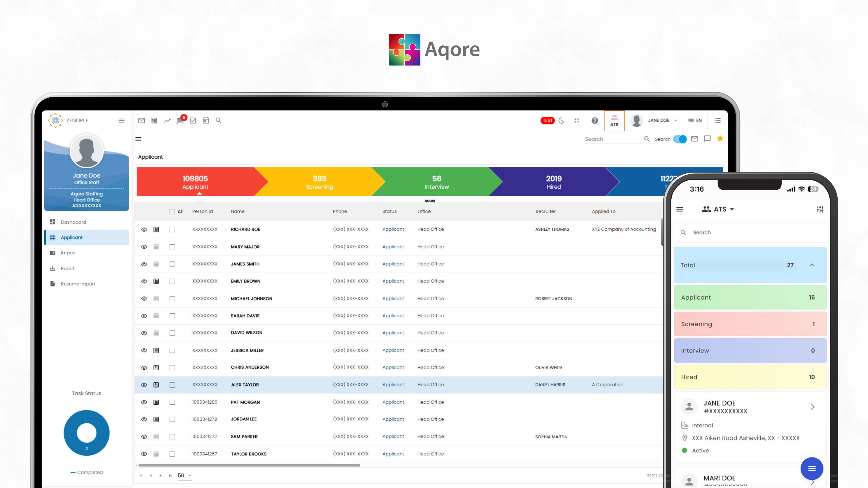This screenshot has width=868, height=488.
Task: Open the Applicant section in the sidebar
Action: (x=71, y=237)
